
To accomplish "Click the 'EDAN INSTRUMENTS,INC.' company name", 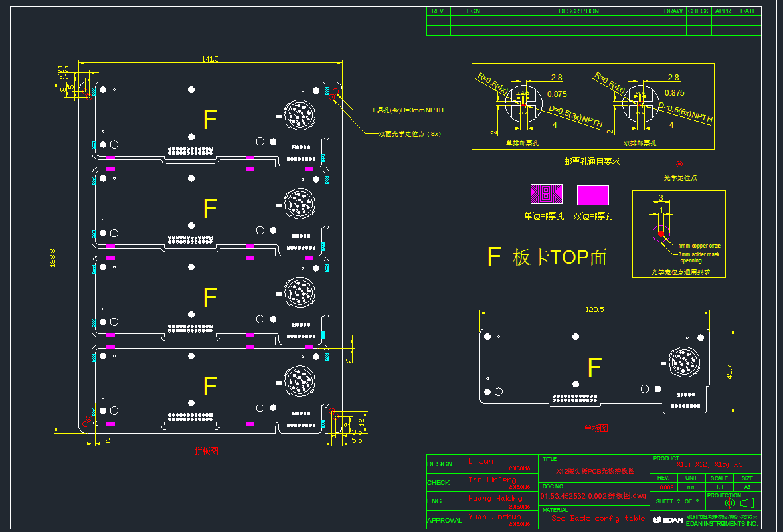I will (x=722, y=524).
